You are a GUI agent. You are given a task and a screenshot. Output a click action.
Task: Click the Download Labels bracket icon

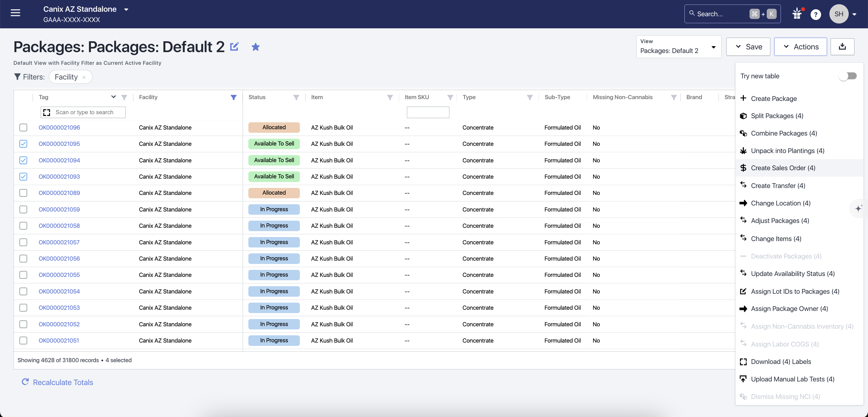[x=743, y=362]
